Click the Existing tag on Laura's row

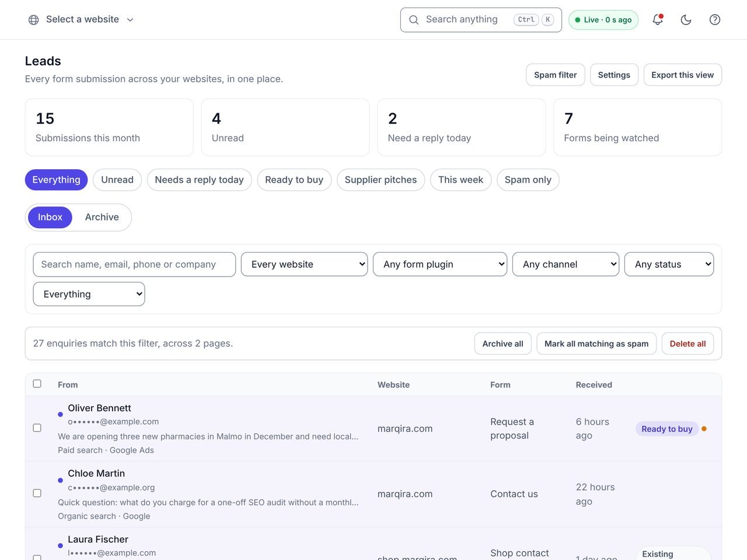point(673,554)
